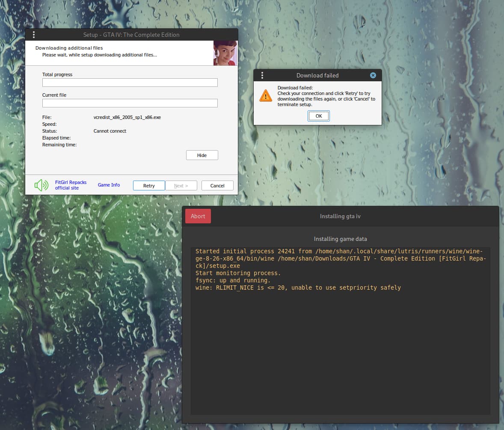Click the Total progress bar

[130, 83]
